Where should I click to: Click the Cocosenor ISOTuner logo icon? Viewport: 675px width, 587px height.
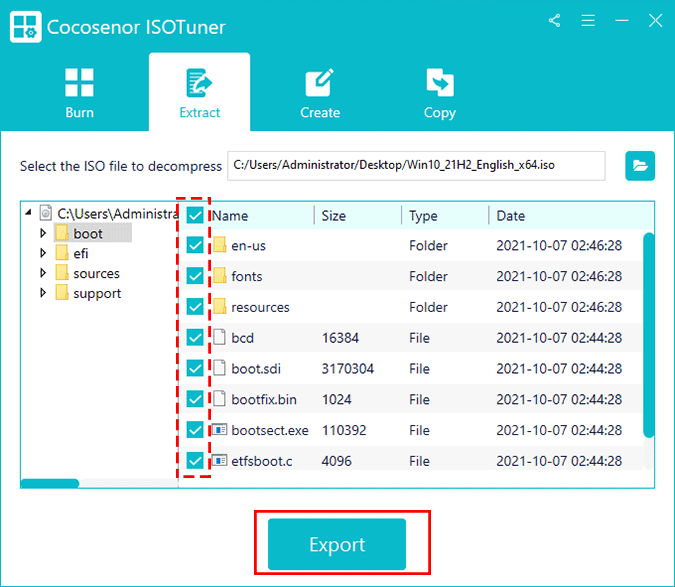click(25, 27)
